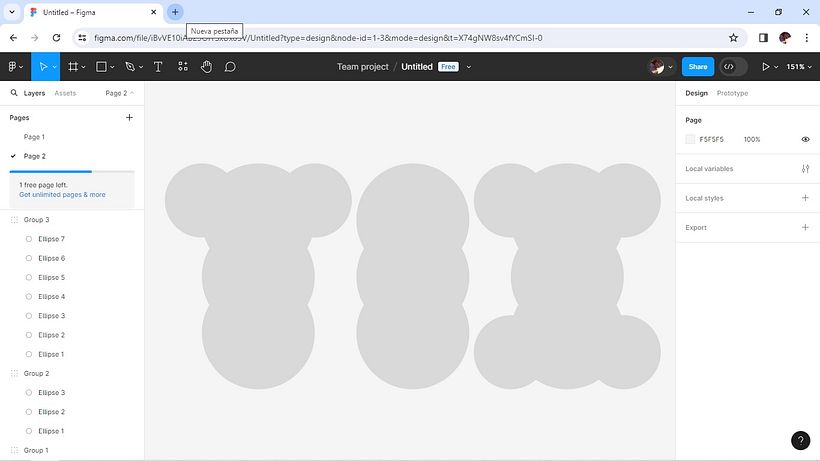Switch to Design tab
Viewport: 820px width, 461px height.
pyautogui.click(x=696, y=93)
